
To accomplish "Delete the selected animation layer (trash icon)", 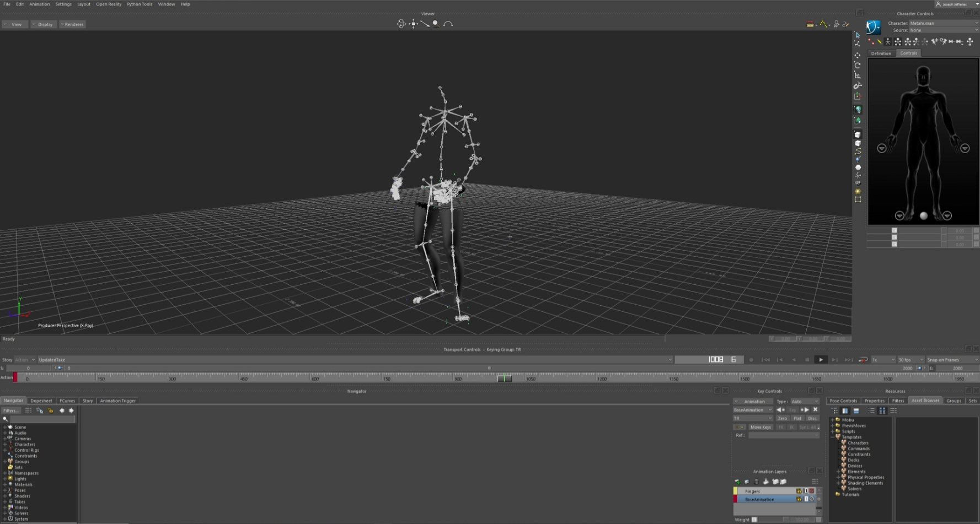I will pos(756,482).
